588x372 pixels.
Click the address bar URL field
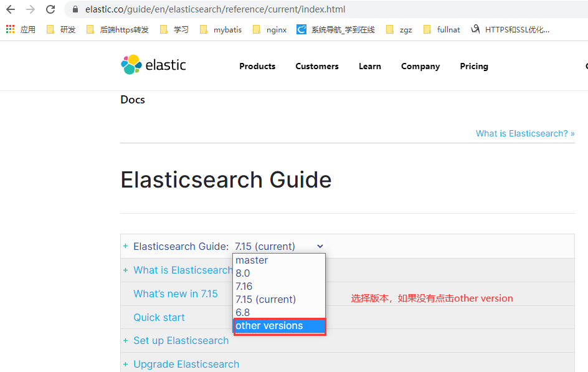click(326, 9)
